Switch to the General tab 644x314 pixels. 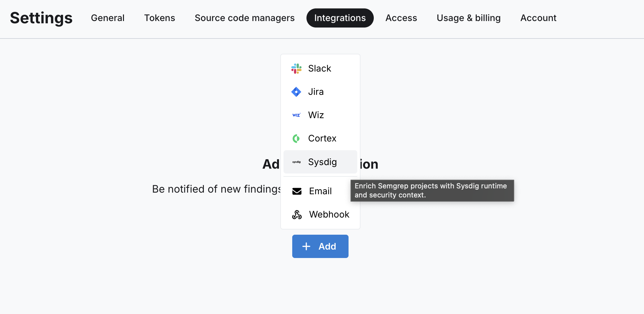click(x=108, y=18)
